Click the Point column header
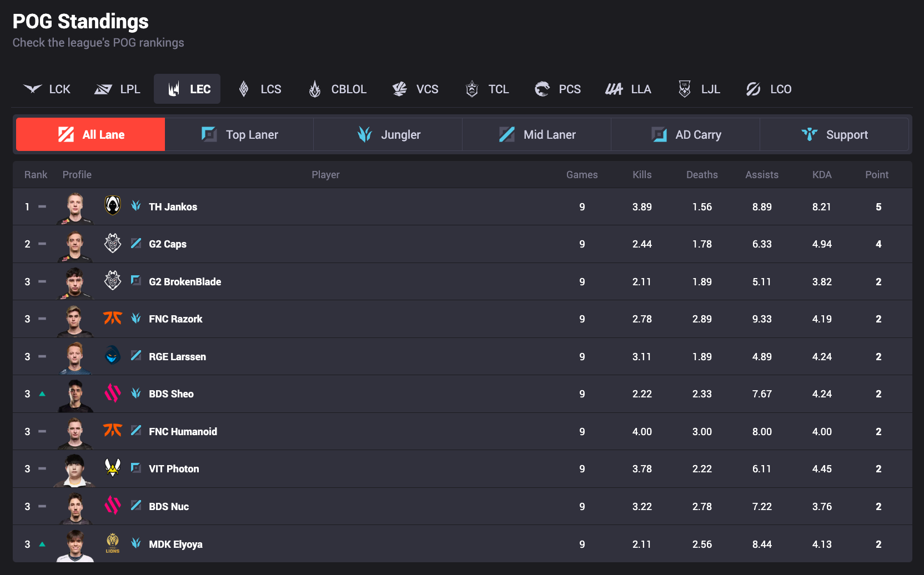This screenshot has height=575, width=924. click(x=877, y=174)
